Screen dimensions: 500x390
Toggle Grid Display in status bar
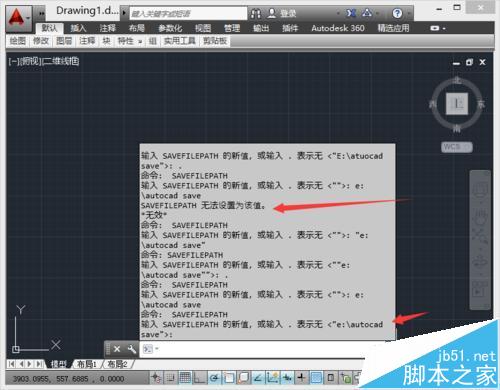[x=185, y=378]
